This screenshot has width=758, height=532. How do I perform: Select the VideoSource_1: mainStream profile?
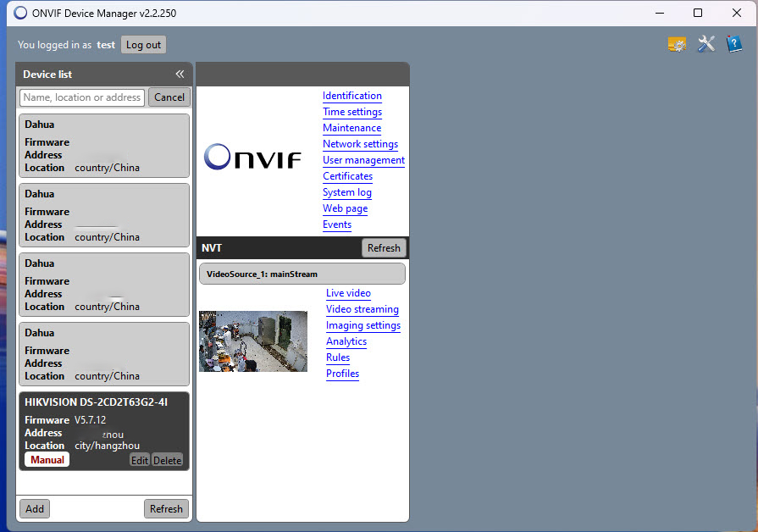coord(302,274)
